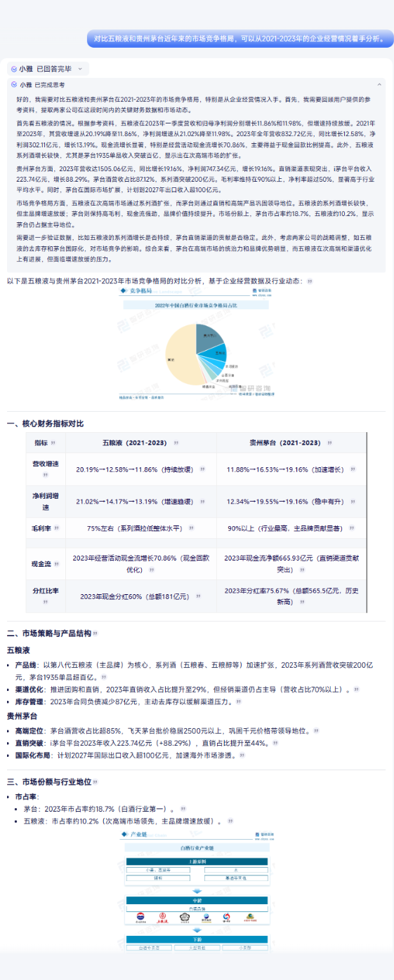Click citation quote icon after 对比分析 intro sentence
Screen dimensions: 394x980
coord(310,281)
